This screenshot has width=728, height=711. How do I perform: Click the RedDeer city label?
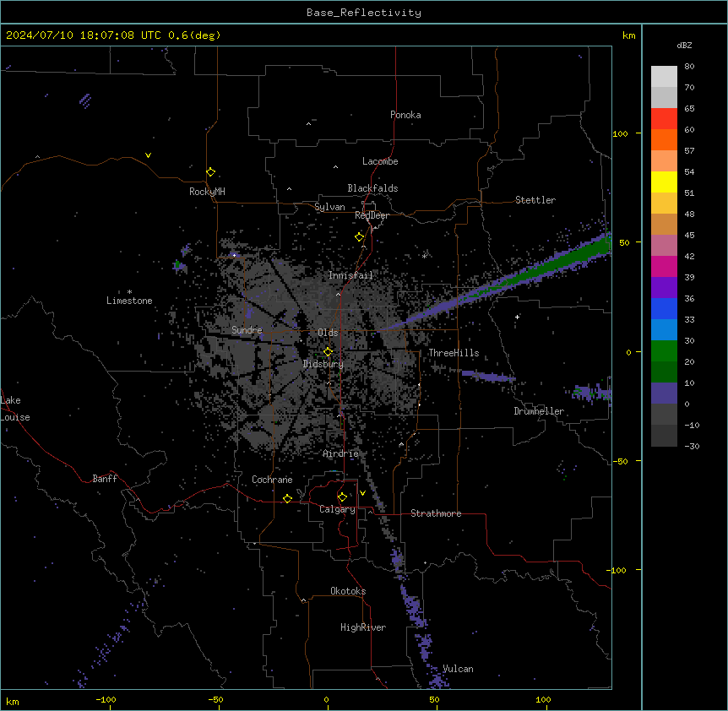(372, 215)
